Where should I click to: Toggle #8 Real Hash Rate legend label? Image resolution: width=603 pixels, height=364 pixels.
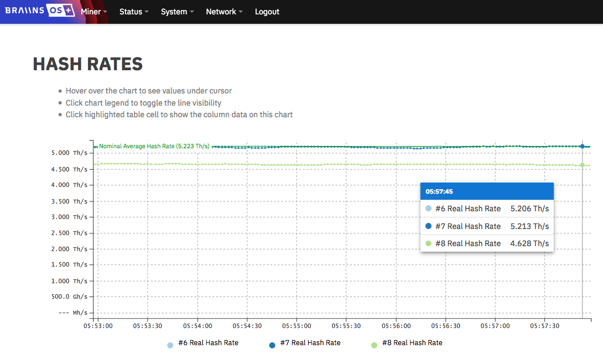[x=412, y=343]
